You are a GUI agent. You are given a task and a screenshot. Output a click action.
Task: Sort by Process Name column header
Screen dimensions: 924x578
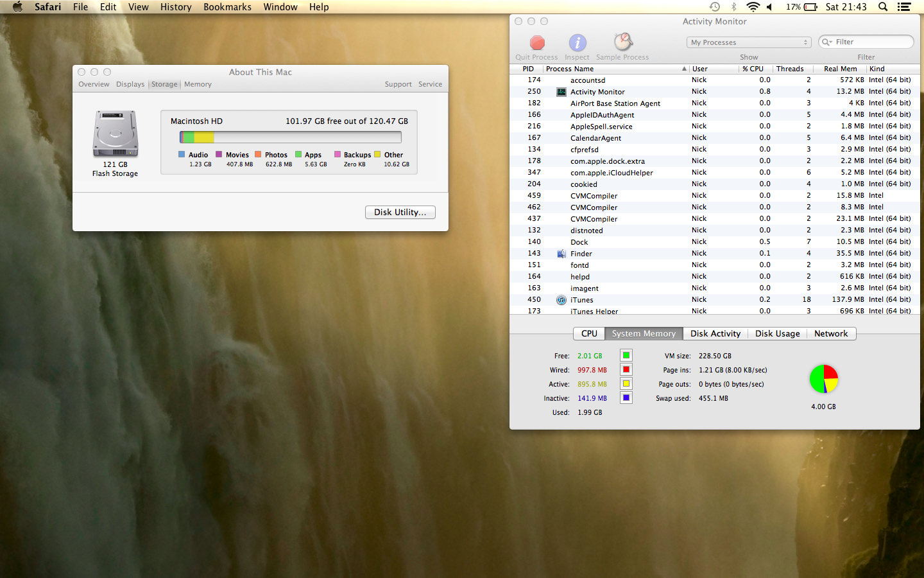click(x=616, y=69)
